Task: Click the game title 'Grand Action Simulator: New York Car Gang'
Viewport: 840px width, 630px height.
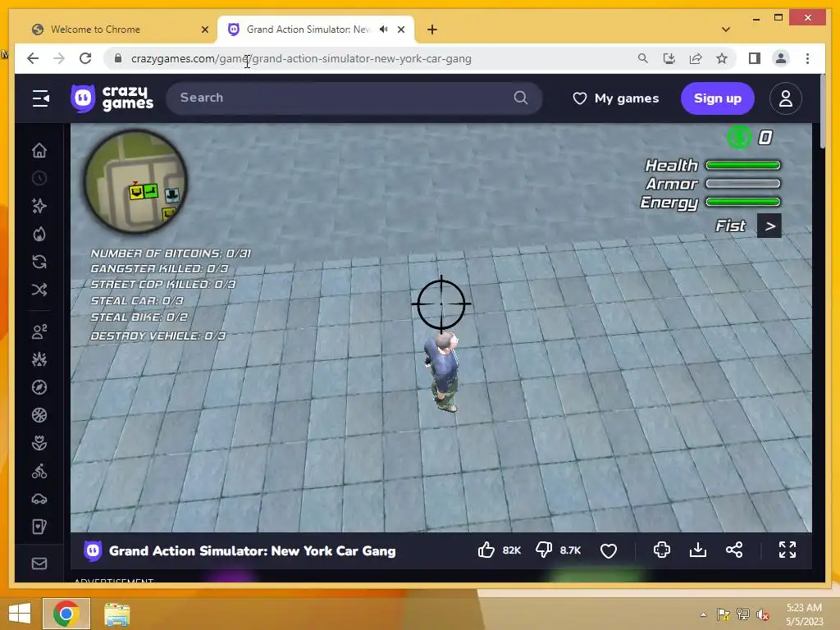Action: (x=253, y=551)
